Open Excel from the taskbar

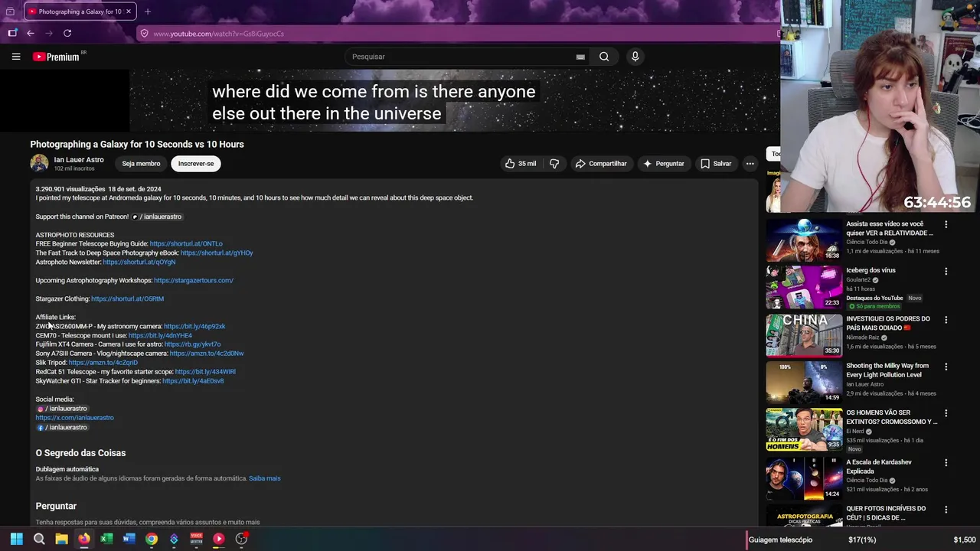click(x=106, y=539)
